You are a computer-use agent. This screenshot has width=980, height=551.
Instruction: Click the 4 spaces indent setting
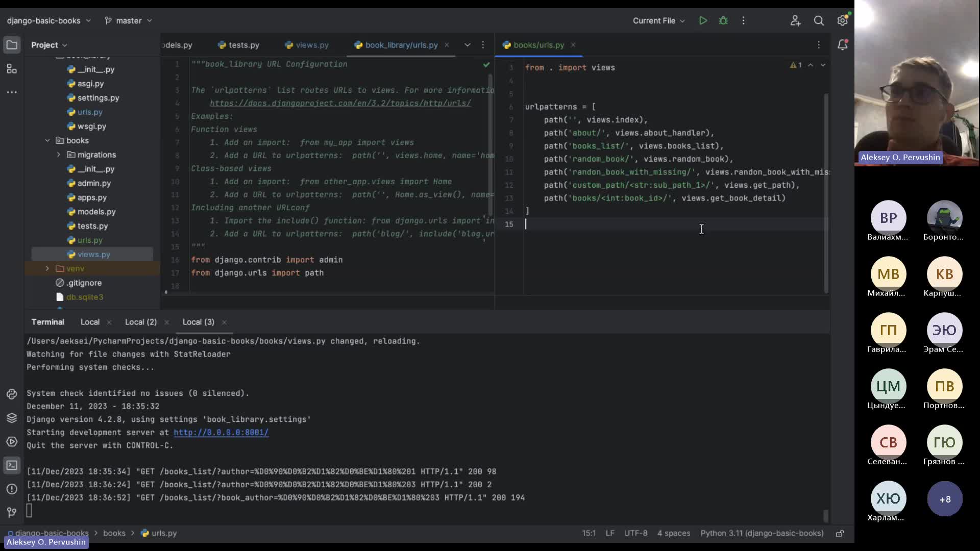[674, 533]
